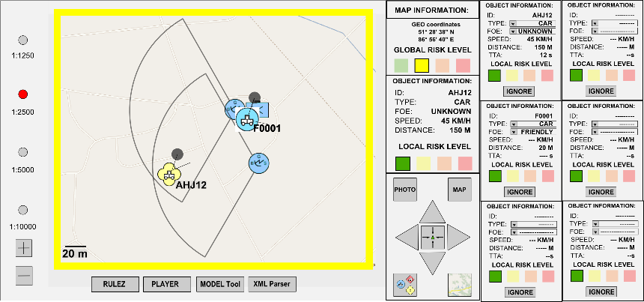Select red global risk level swatch
644x302 pixels.
463,65
